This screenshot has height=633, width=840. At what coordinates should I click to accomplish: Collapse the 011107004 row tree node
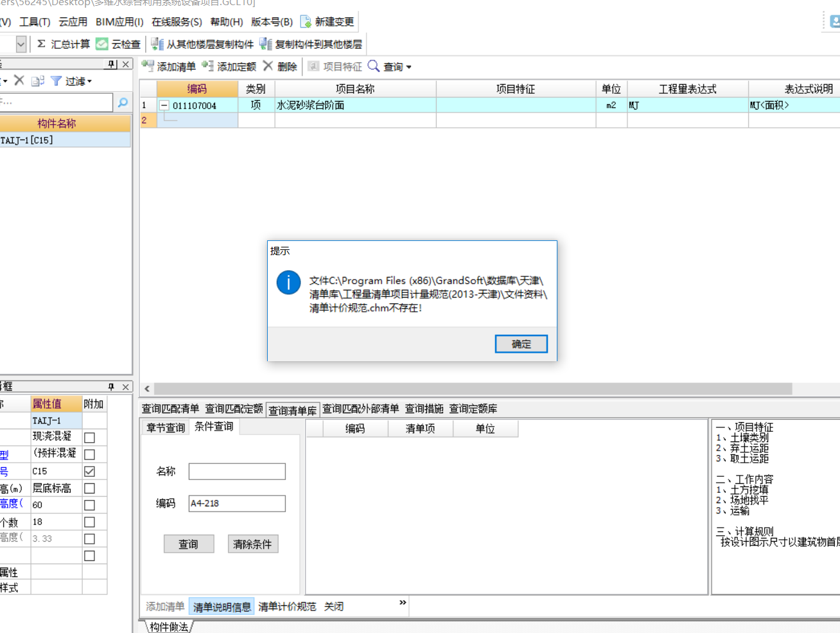[x=164, y=105]
